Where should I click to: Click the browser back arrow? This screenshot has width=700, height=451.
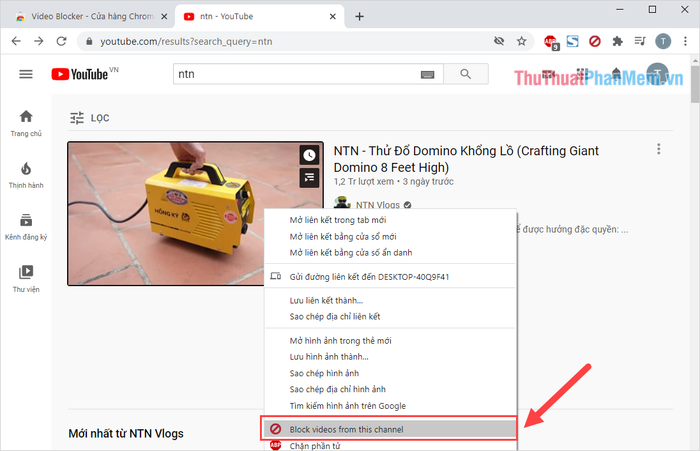[x=16, y=42]
